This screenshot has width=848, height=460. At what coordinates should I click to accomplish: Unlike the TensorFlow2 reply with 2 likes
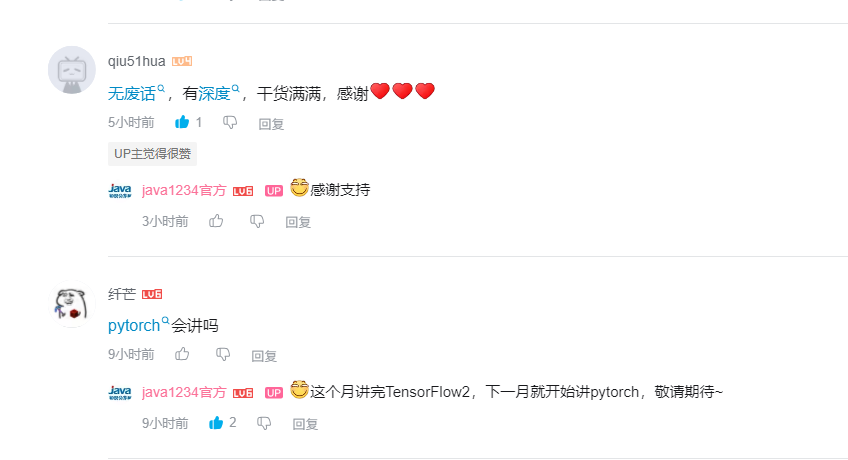point(216,423)
